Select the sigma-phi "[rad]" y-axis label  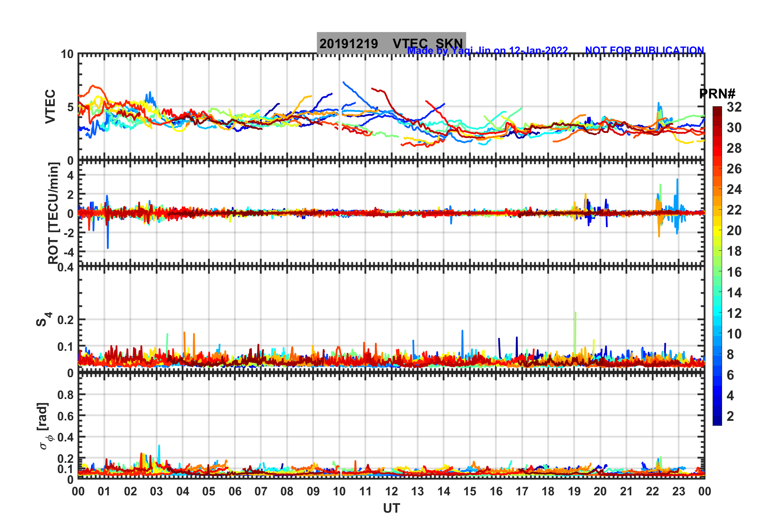point(44,426)
